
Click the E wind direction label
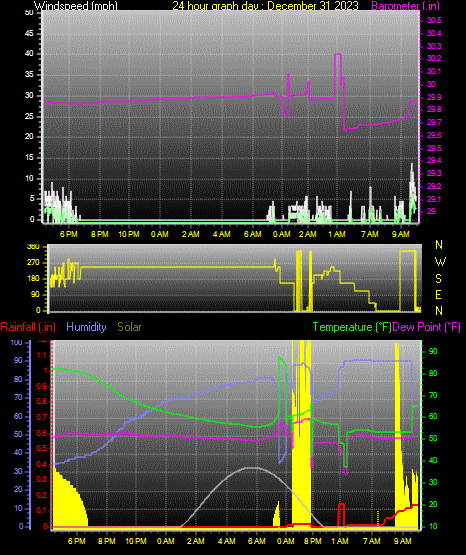tap(438, 294)
